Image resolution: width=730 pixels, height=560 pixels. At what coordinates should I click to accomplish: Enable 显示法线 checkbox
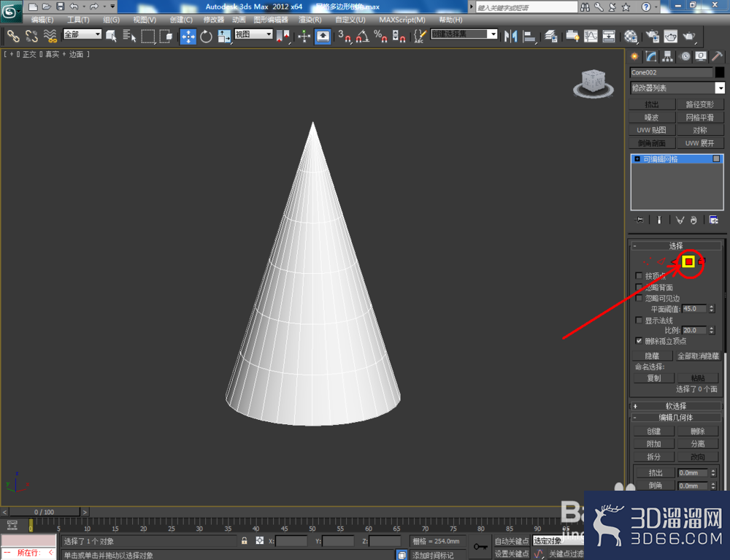639,321
